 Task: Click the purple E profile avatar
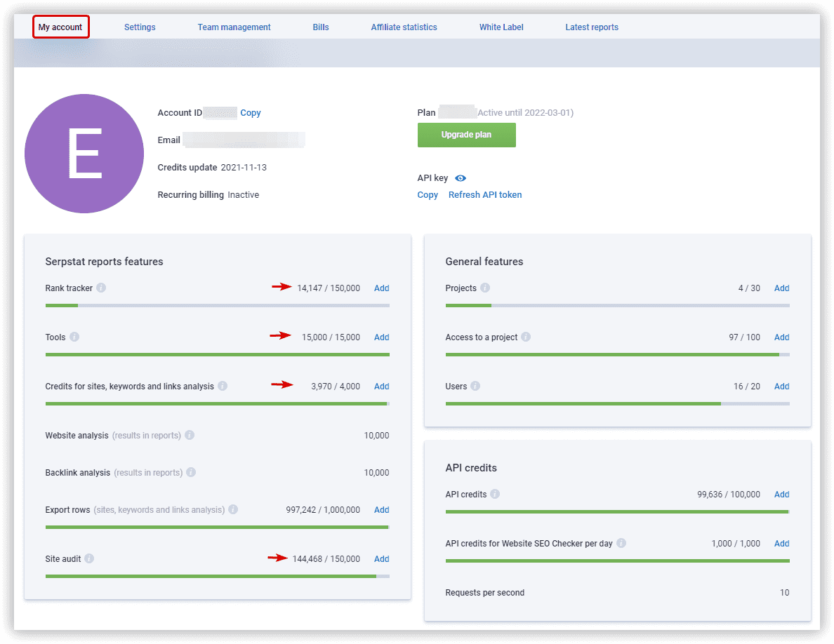[x=84, y=154]
